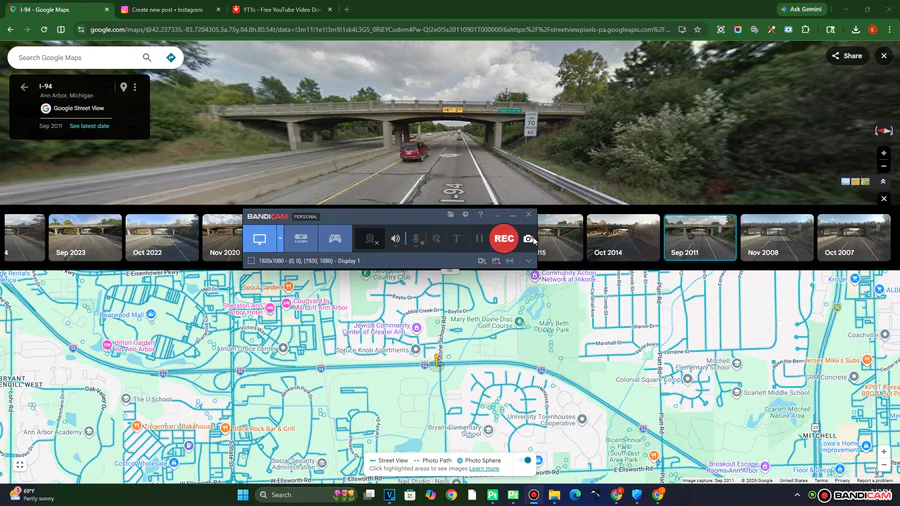Collapse the Street View imagery strip chevron
The width and height of the screenshot is (900, 506).
[x=883, y=181]
